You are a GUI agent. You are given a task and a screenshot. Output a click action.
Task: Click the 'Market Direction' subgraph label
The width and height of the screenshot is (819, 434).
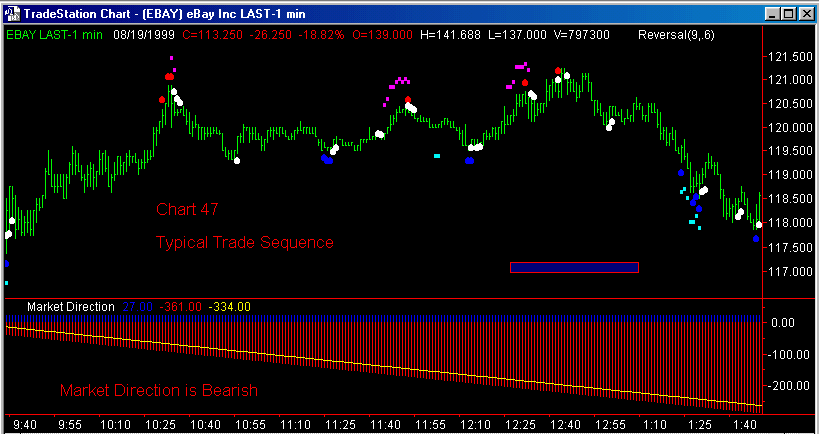(x=70, y=307)
